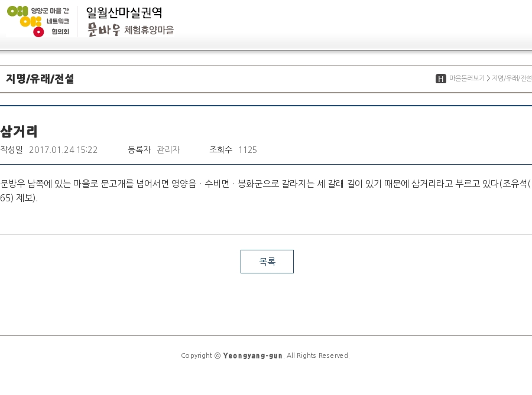This screenshot has height=395, width=532.
Task: Click the 작성일 label
Action: coord(12,149)
